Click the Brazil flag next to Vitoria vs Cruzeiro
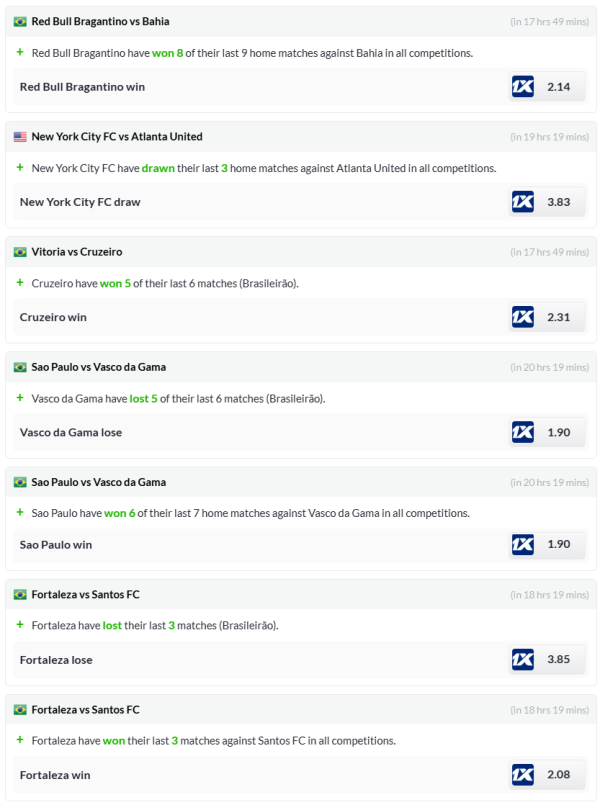This screenshot has width=600, height=805. [20, 252]
